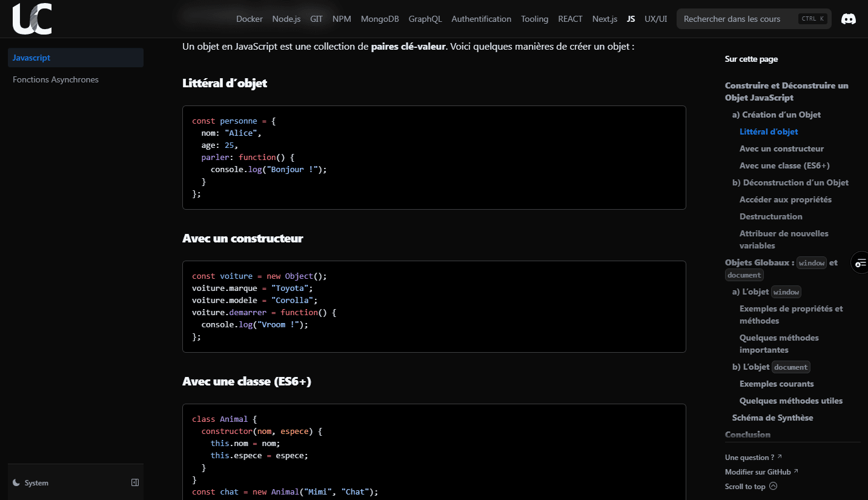Open the Authentification nav item

tap(482, 19)
